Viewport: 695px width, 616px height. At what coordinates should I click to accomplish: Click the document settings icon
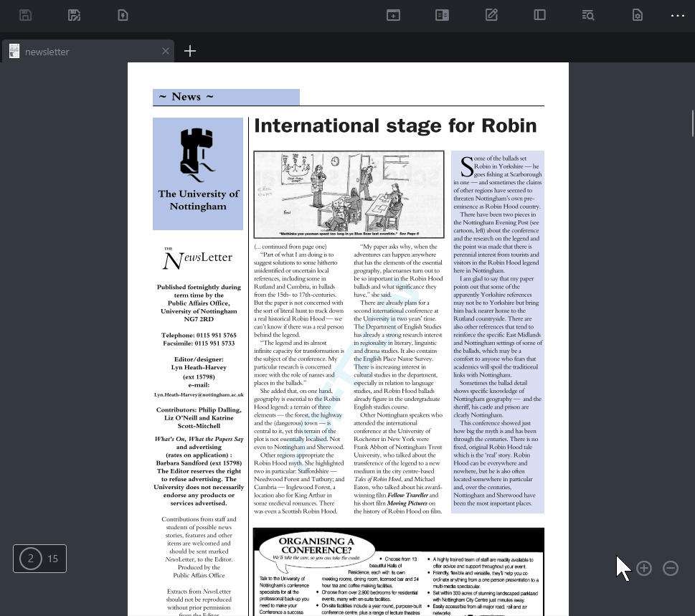[637, 15]
